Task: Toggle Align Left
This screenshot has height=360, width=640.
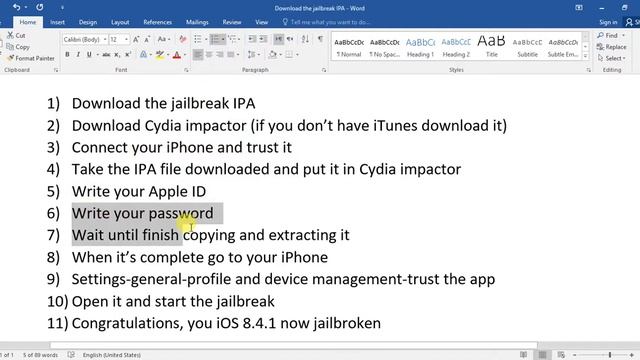Action: click(x=198, y=54)
